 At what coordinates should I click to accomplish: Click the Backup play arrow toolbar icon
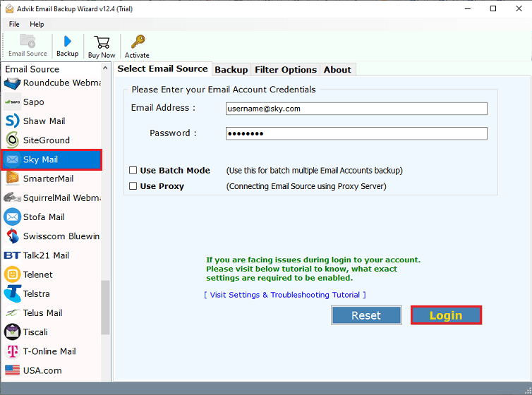(67, 41)
